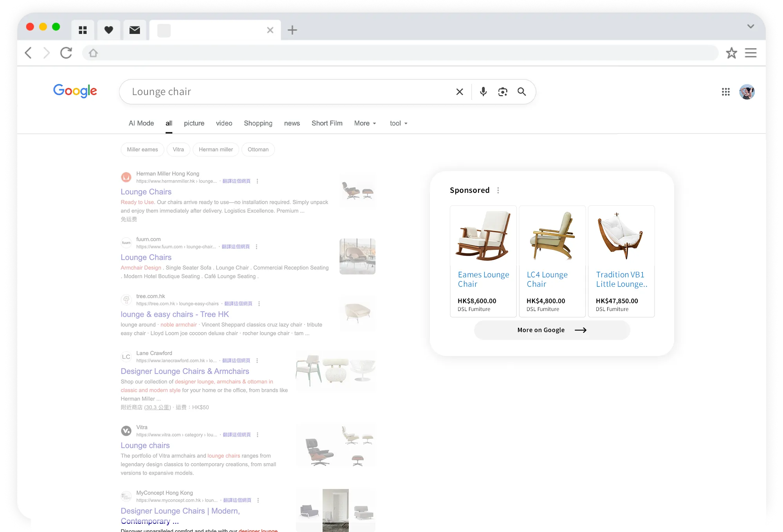Open the browser hamburger menu
This screenshot has height=532, width=783.
[751, 53]
